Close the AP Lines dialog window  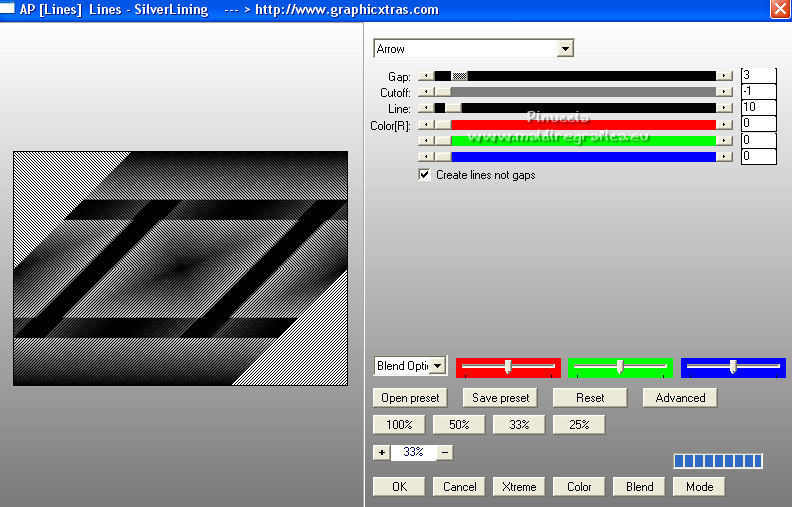pos(779,9)
